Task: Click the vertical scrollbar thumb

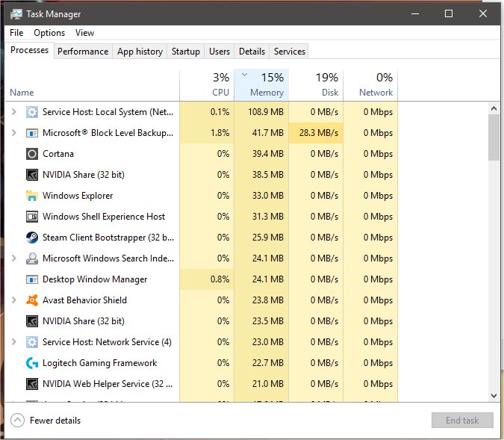Action: (494, 137)
